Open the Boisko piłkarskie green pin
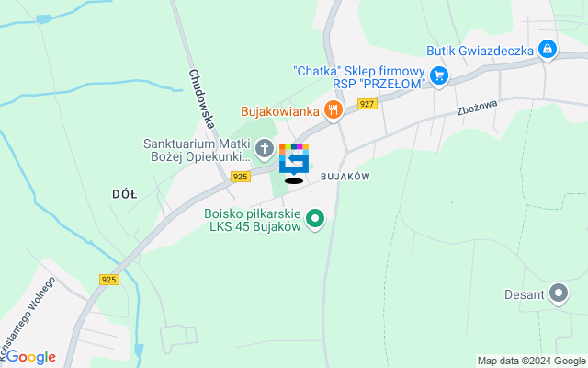 [x=315, y=219]
